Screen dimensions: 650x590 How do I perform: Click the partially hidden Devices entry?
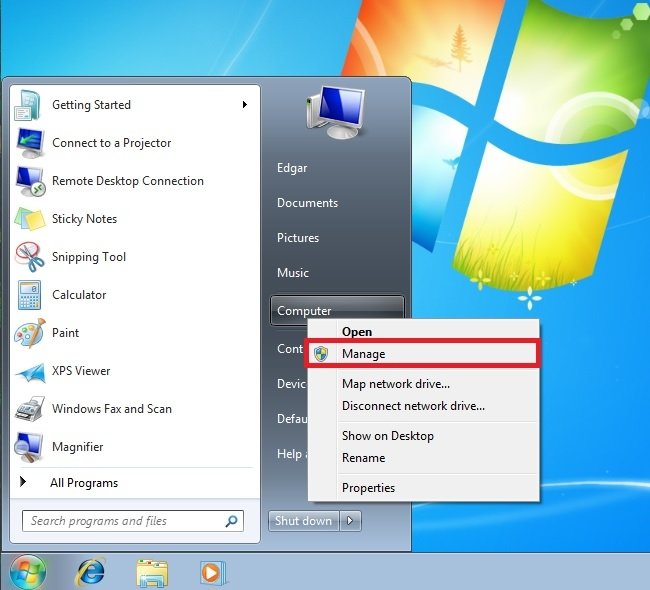(x=291, y=384)
